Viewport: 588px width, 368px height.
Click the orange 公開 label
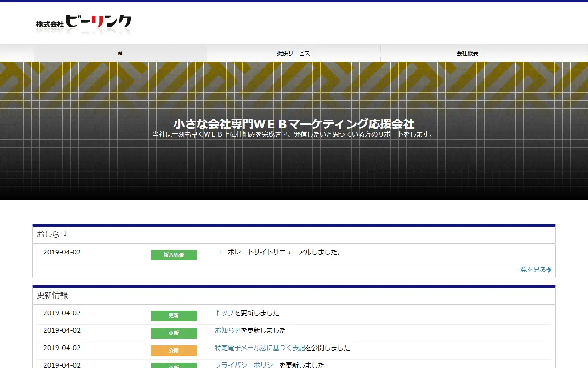pyautogui.click(x=174, y=351)
